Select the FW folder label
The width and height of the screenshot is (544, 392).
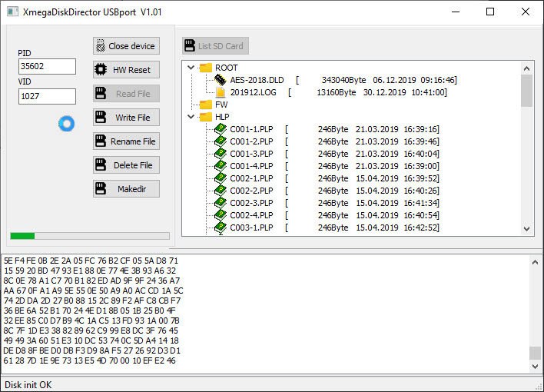click(221, 105)
